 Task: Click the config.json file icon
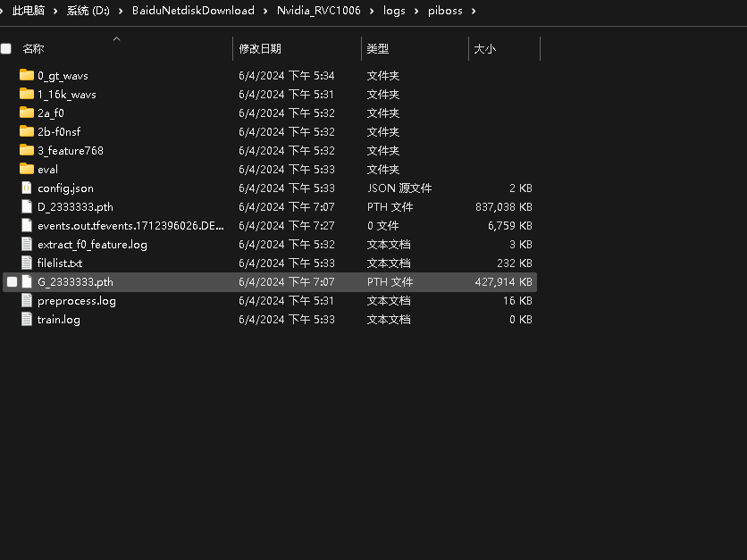click(x=27, y=188)
